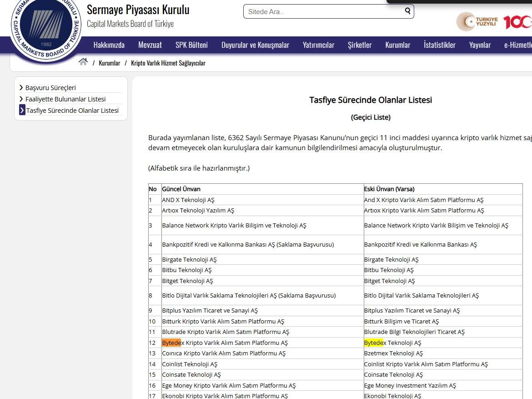Open the e-Hizmetler menu
The height and width of the screenshot is (399, 532).
pyautogui.click(x=518, y=45)
